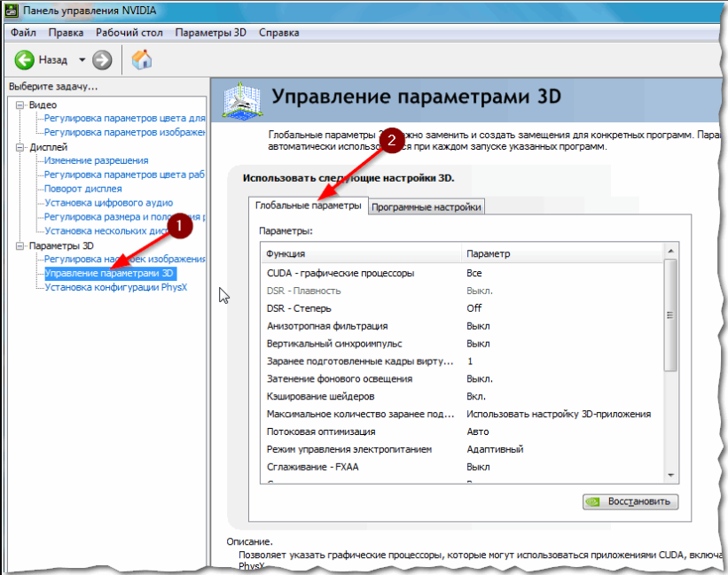This screenshot has height=575, width=728.
Task: Click the 3D monitor icon beside the page title
Action: click(x=241, y=97)
